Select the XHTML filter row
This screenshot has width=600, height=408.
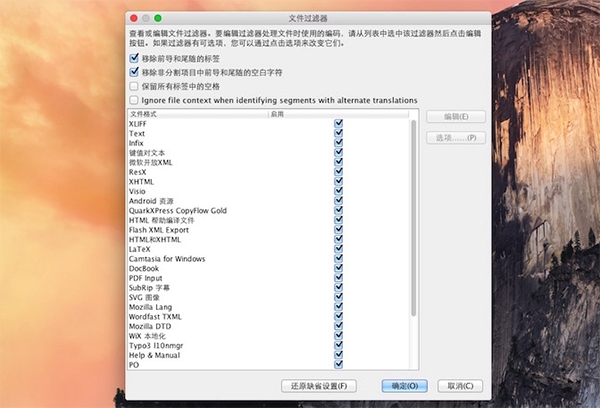(269, 181)
